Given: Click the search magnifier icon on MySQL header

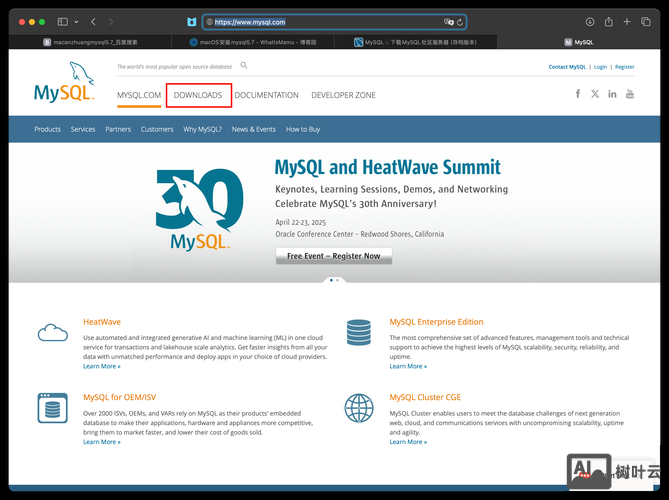Looking at the screenshot, I should (x=244, y=66).
